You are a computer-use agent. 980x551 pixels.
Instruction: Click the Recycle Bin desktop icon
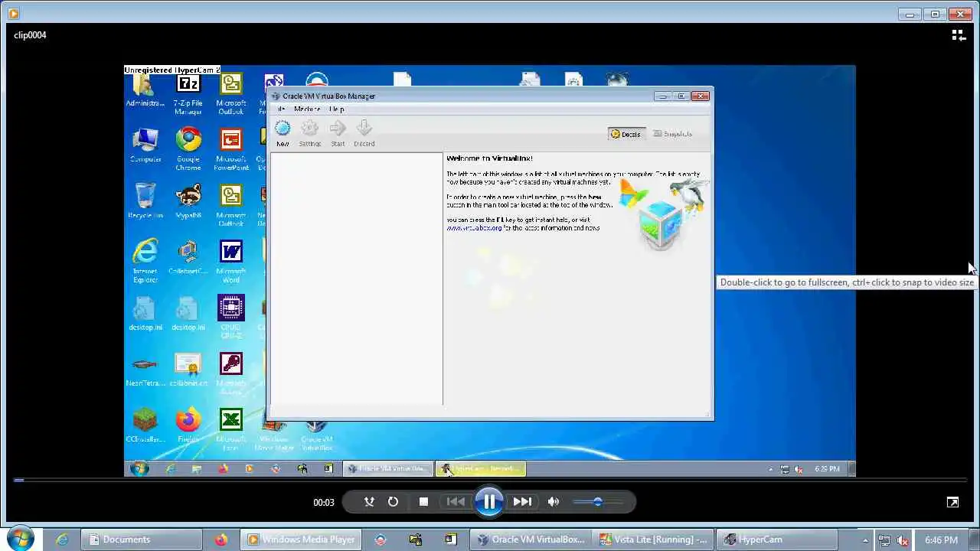[x=145, y=201]
